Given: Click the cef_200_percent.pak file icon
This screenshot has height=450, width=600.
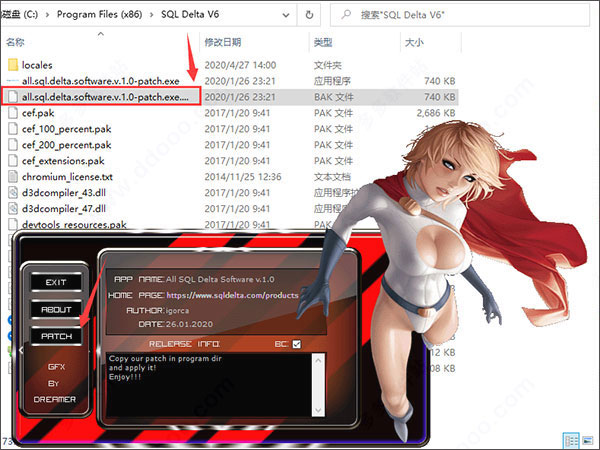Looking at the screenshot, I should (x=13, y=145).
